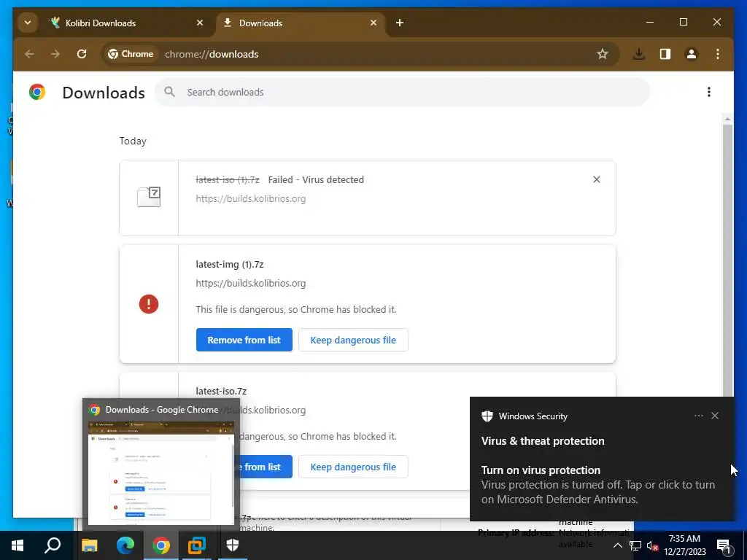Bookmark this page with the star
Viewport: 747px width, 560px height.
(x=603, y=54)
